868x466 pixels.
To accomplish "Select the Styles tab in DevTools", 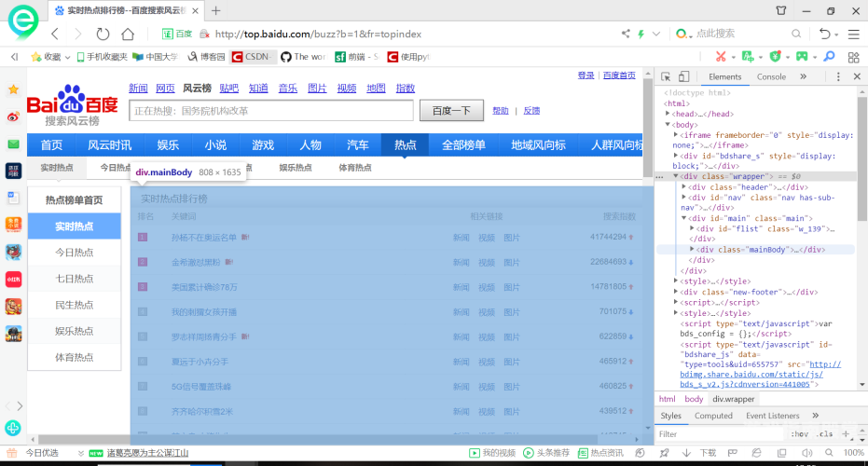I will 670,416.
